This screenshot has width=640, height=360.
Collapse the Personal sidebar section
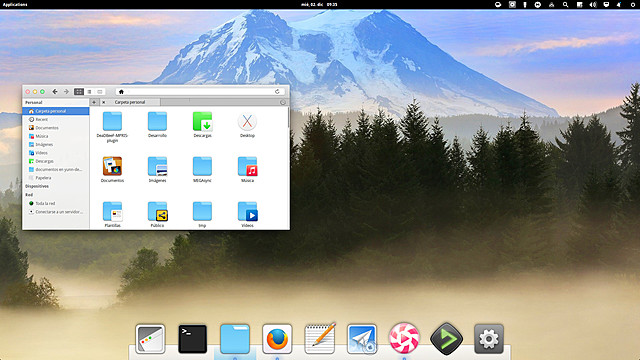(34, 102)
